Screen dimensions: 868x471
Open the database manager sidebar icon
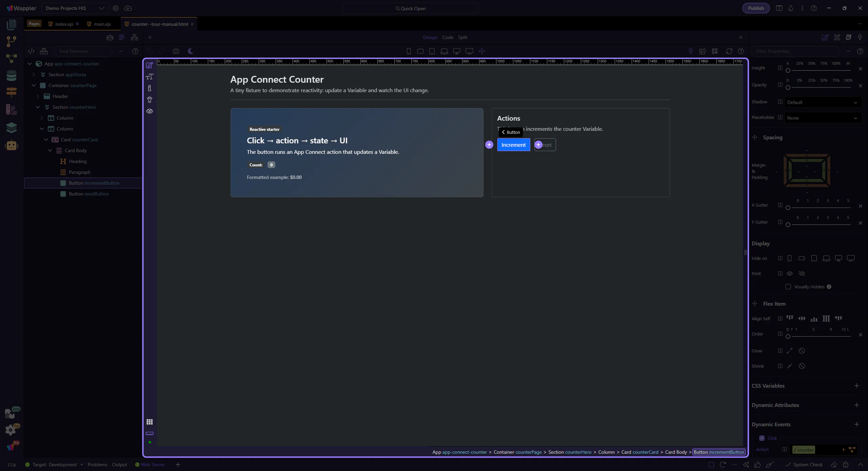(11, 76)
